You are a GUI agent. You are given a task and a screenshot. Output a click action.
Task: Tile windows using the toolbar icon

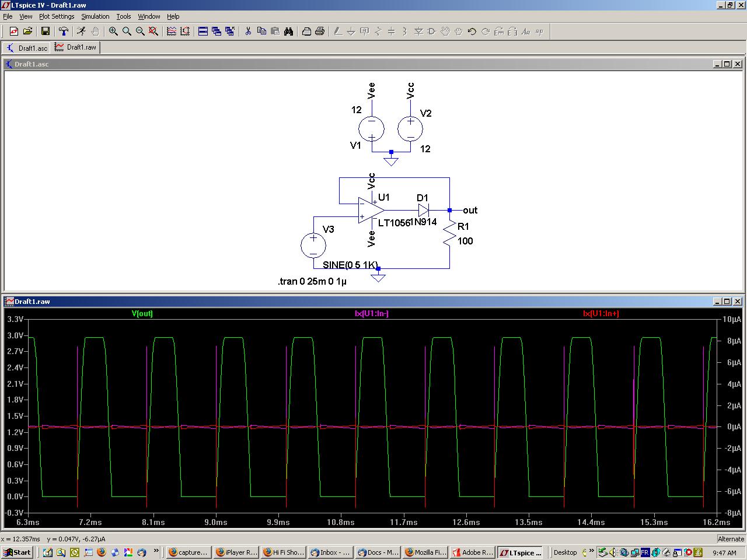tap(203, 32)
